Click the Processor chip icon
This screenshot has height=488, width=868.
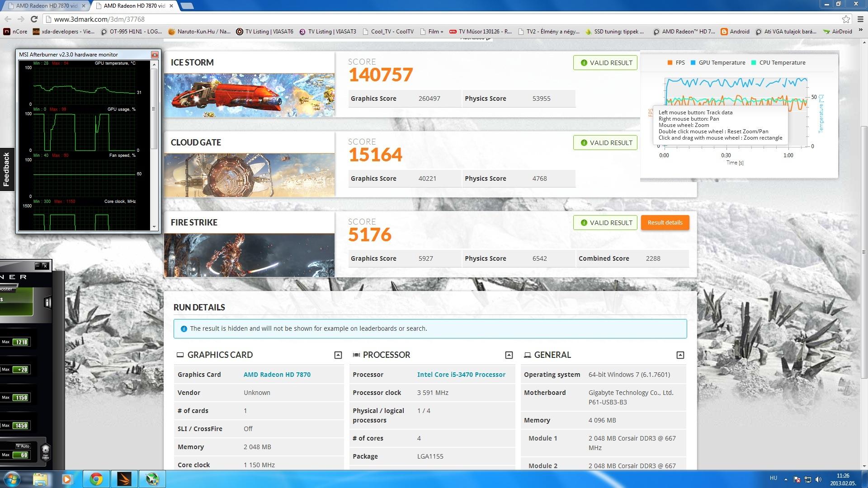tap(356, 355)
